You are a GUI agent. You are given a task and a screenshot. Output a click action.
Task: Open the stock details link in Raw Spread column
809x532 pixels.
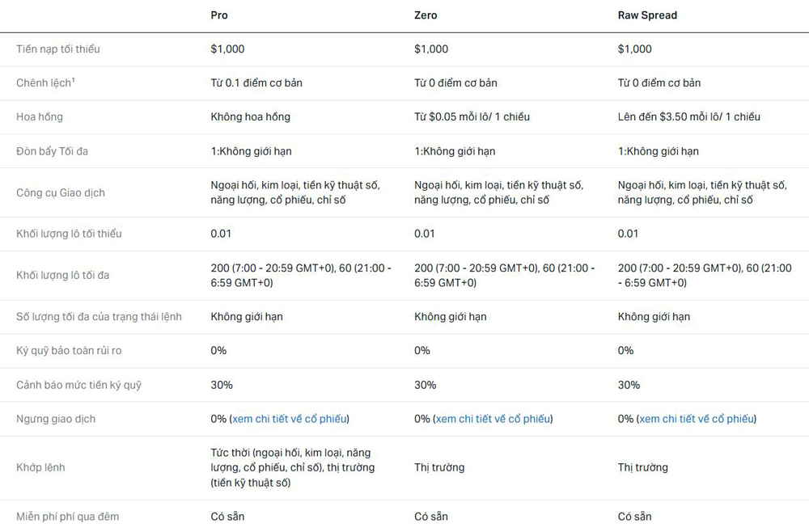coord(697,419)
